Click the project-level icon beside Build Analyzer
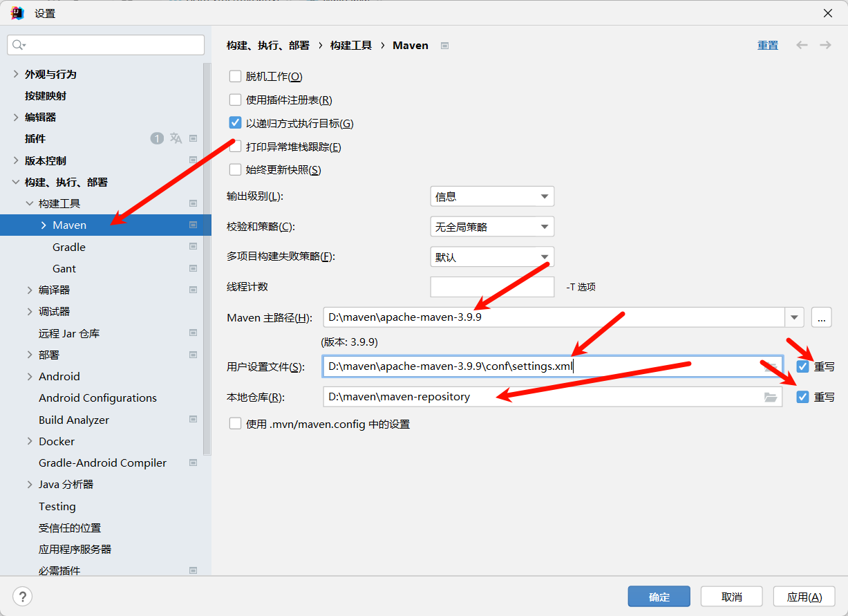The width and height of the screenshot is (848, 616). click(x=193, y=420)
